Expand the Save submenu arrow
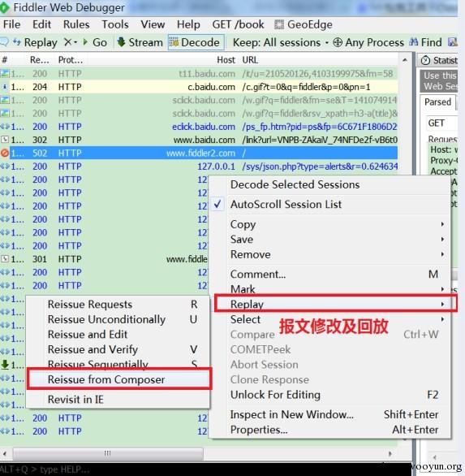The width and height of the screenshot is (465, 476). pos(442,239)
